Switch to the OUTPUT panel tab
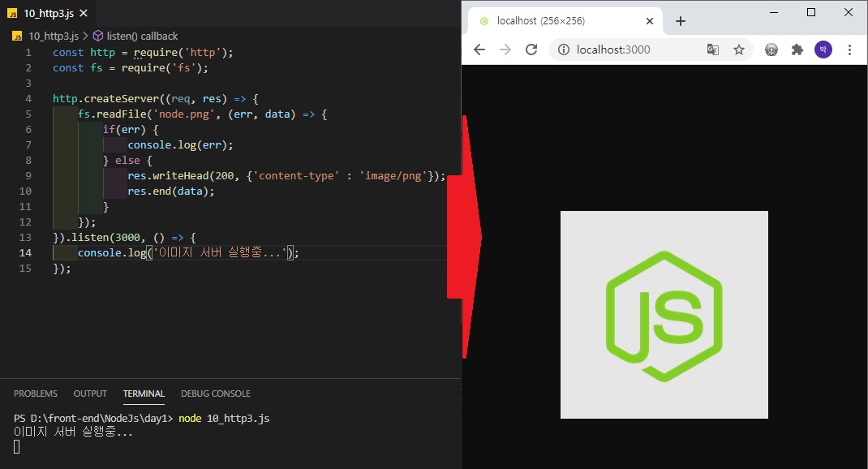 (90, 394)
